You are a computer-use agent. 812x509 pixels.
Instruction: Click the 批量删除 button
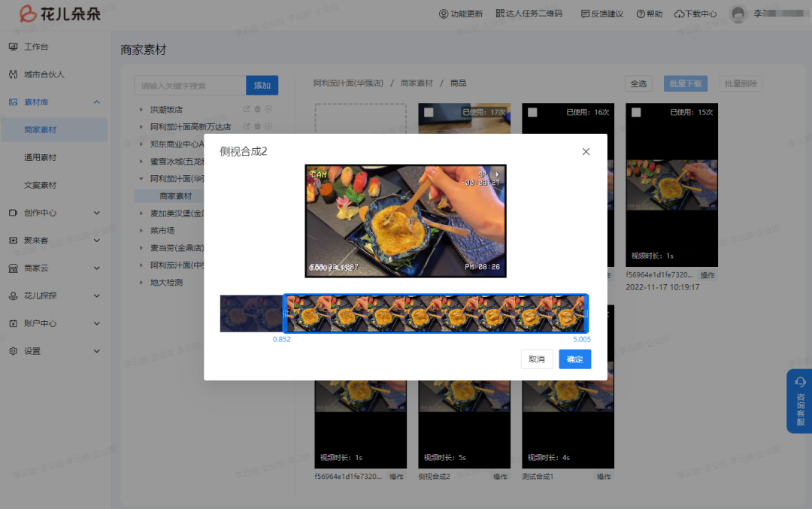(741, 83)
